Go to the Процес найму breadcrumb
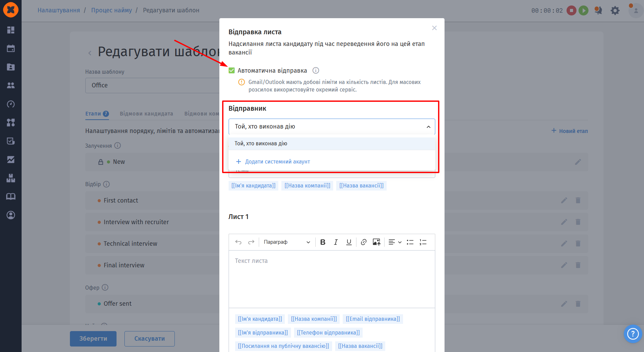 click(111, 10)
